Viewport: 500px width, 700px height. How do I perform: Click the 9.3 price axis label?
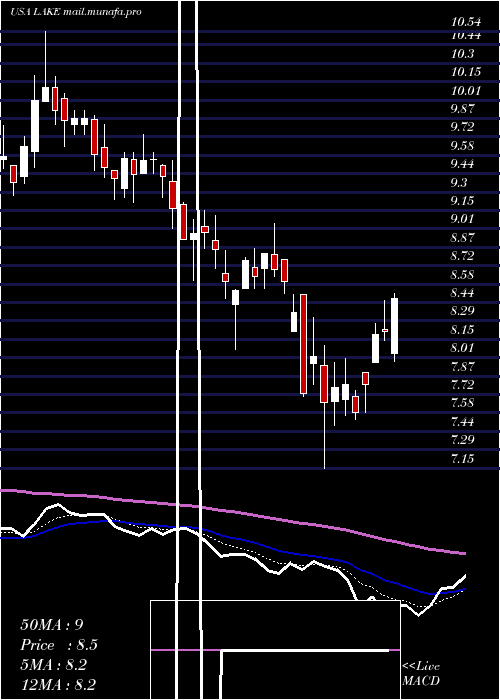tap(459, 182)
